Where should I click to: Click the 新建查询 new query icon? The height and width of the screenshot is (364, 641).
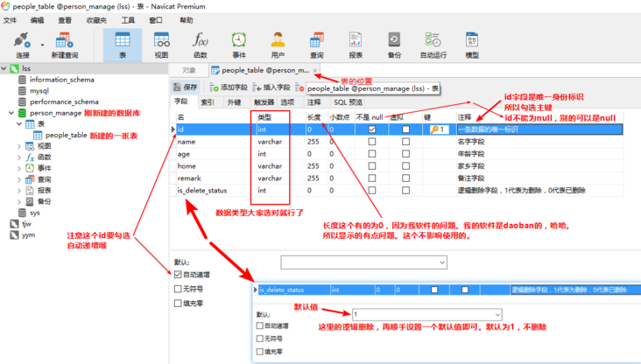(x=65, y=45)
